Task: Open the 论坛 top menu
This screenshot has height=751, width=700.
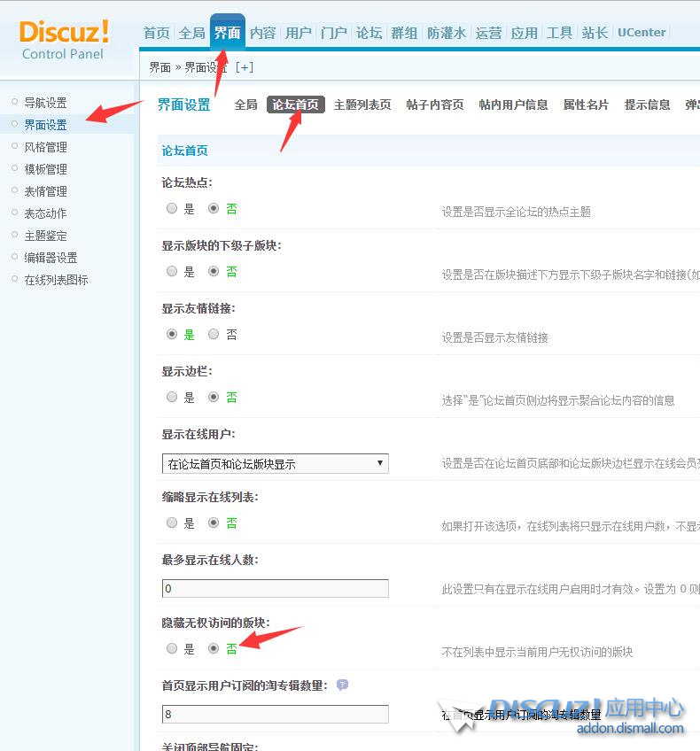Action: (369, 33)
